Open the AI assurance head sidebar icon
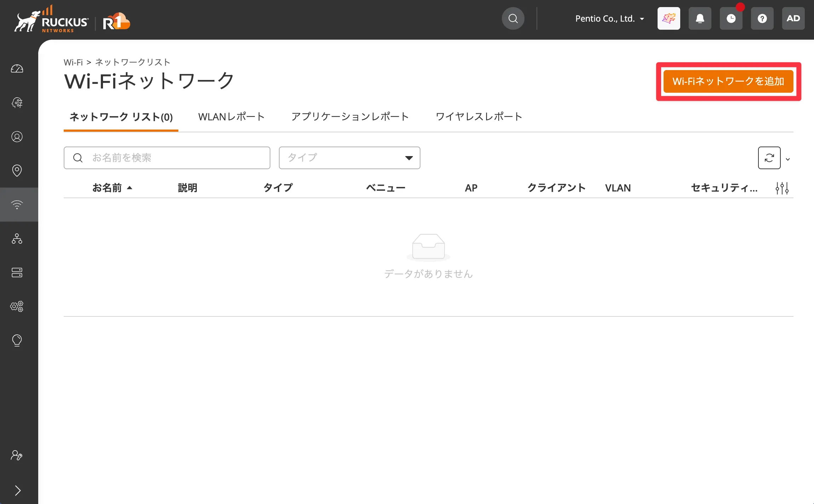Screen dimensions: 814x504 tap(17, 103)
